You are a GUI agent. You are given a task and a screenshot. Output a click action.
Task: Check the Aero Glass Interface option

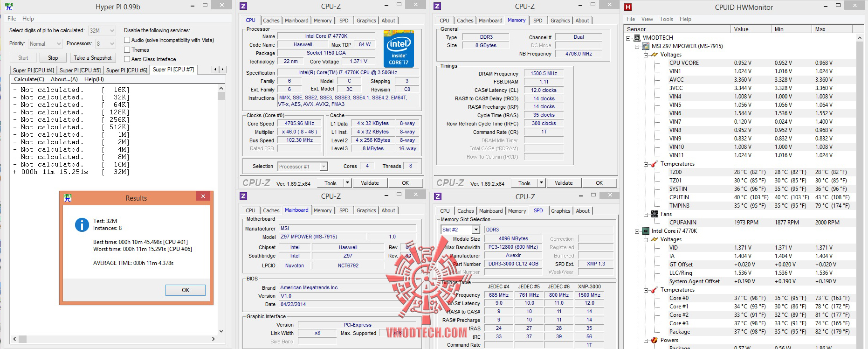127,59
